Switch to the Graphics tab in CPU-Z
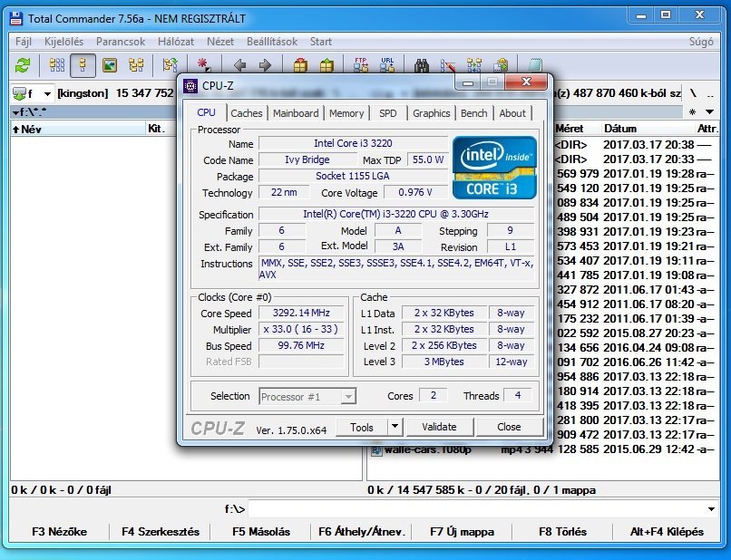The image size is (731, 560). [431, 113]
